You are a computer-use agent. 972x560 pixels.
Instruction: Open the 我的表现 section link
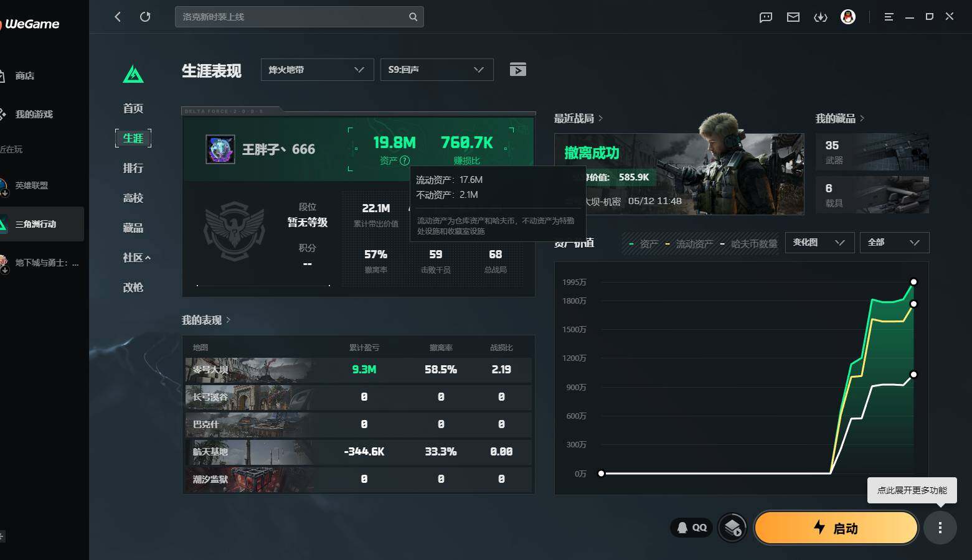tap(206, 320)
